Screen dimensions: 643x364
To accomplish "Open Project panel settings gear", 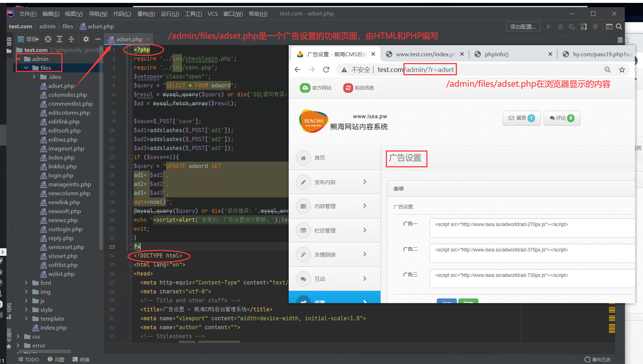I will 86,39.
